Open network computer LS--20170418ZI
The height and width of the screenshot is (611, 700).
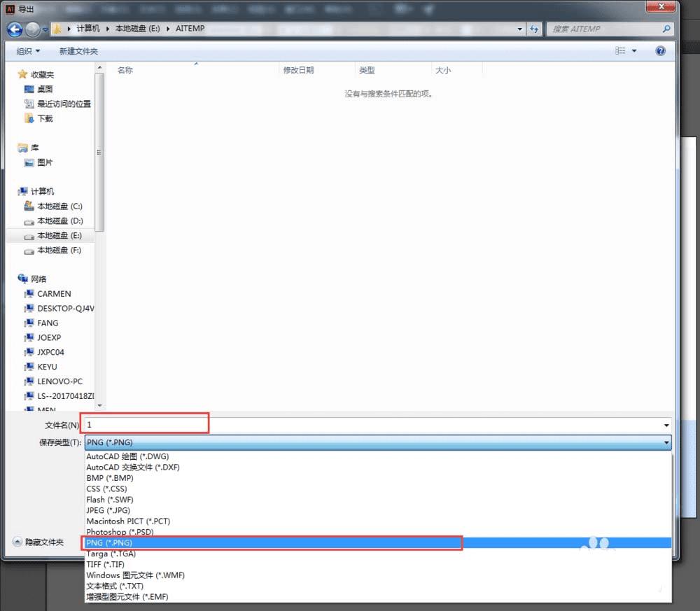tap(66, 396)
